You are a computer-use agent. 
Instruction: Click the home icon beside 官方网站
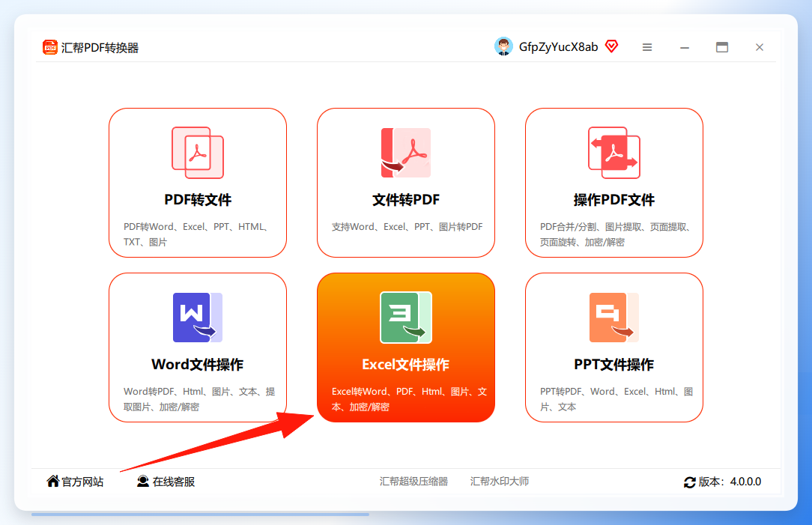coord(53,481)
